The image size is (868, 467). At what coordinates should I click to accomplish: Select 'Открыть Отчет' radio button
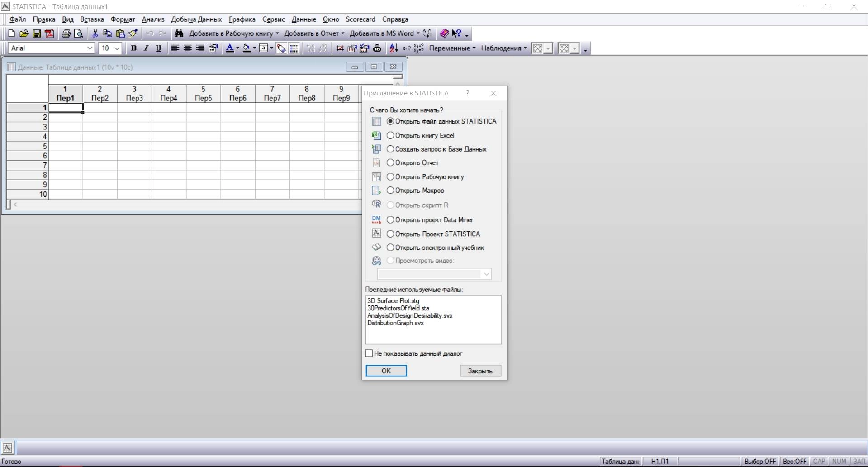tap(390, 162)
